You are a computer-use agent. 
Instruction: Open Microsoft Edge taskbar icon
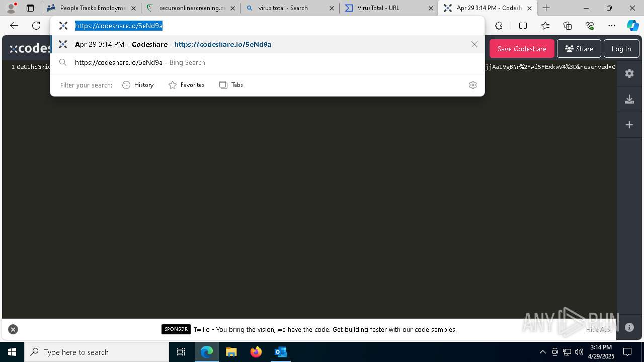[x=207, y=352]
